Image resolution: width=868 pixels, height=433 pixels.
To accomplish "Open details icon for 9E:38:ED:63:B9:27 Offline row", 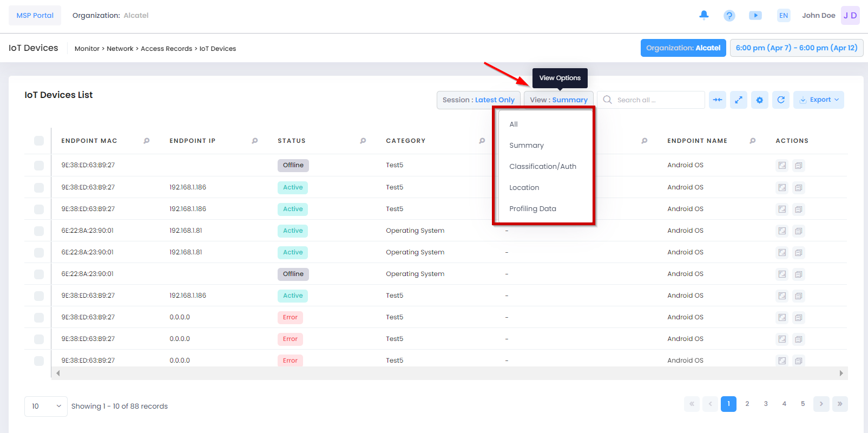I will coord(782,166).
